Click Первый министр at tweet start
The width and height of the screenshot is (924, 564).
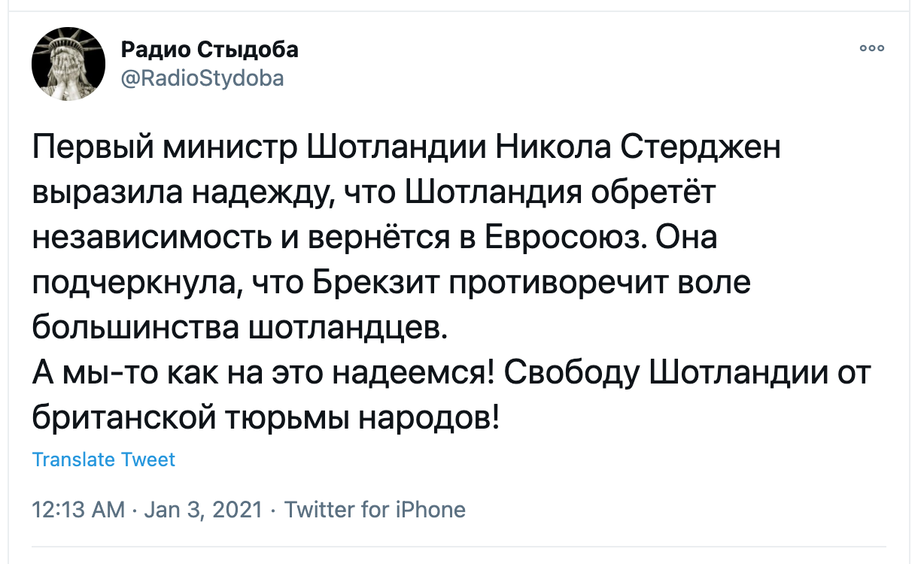click(x=166, y=147)
